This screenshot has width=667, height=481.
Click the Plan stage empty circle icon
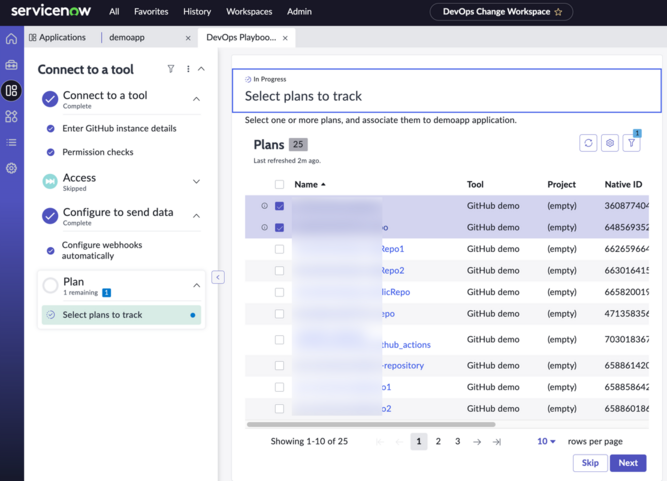tap(50, 285)
